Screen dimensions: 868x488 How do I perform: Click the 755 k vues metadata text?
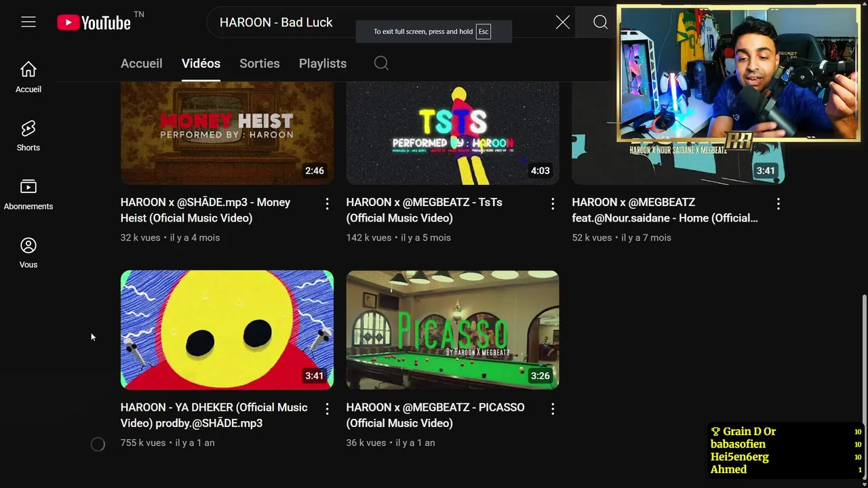tap(143, 443)
